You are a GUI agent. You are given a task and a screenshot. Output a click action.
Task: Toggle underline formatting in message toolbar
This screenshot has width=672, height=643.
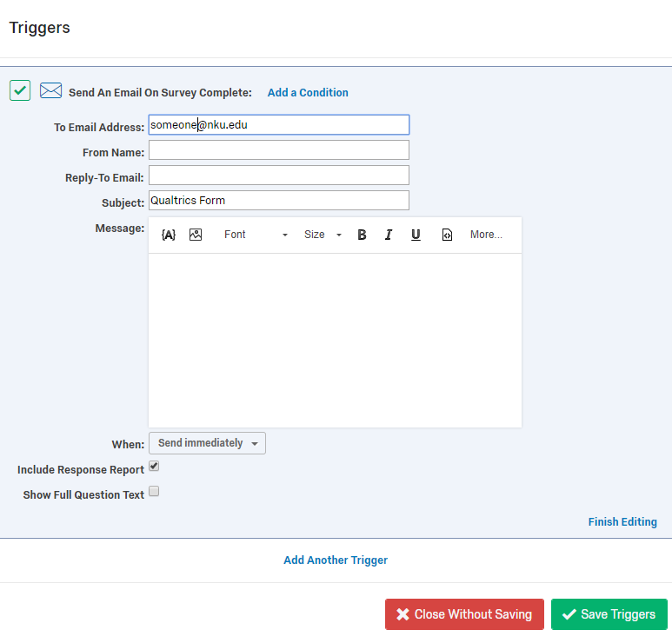pyautogui.click(x=416, y=235)
